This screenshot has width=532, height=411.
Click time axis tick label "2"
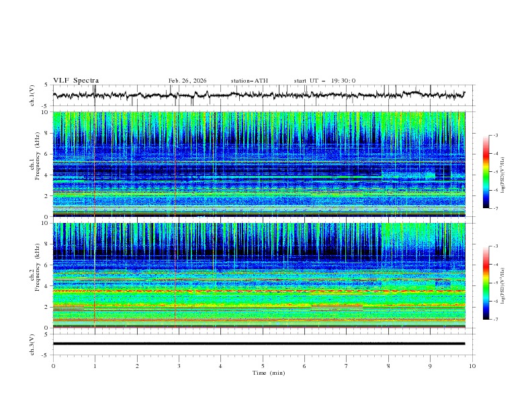click(x=137, y=366)
